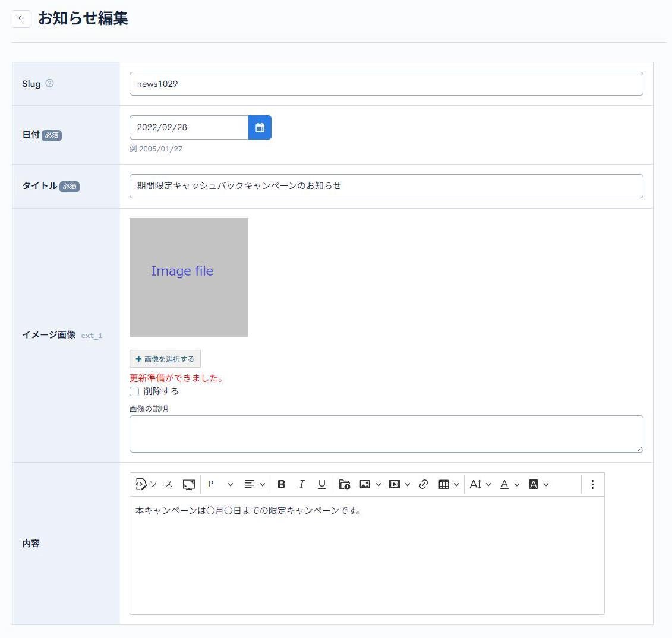
Task: Click the 画像を選択する button
Action: coord(165,359)
